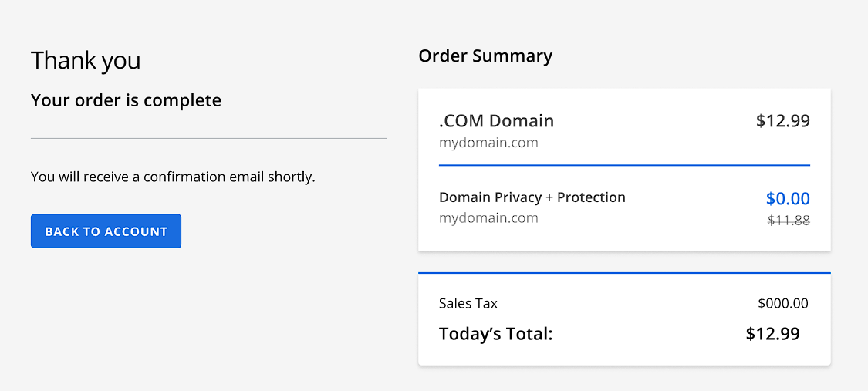Click the blue divider between the order items
Image resolution: width=868 pixels, height=391 pixels.
[x=624, y=165]
